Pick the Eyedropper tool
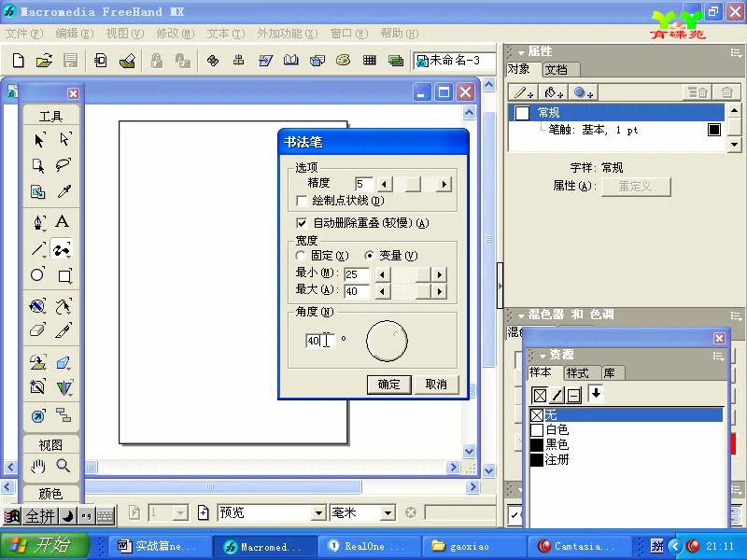 63,191
